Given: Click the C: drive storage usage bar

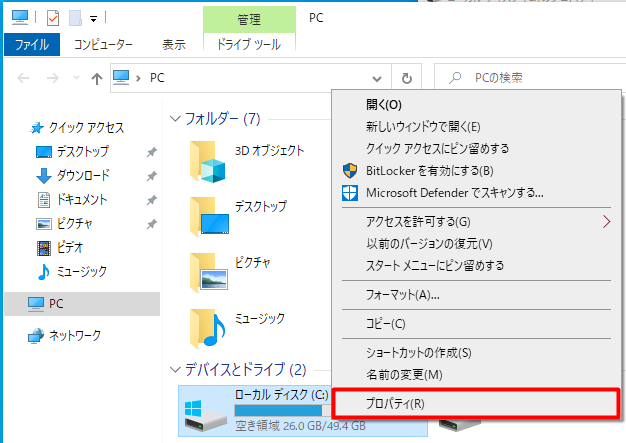Looking at the screenshot, I should [x=280, y=411].
